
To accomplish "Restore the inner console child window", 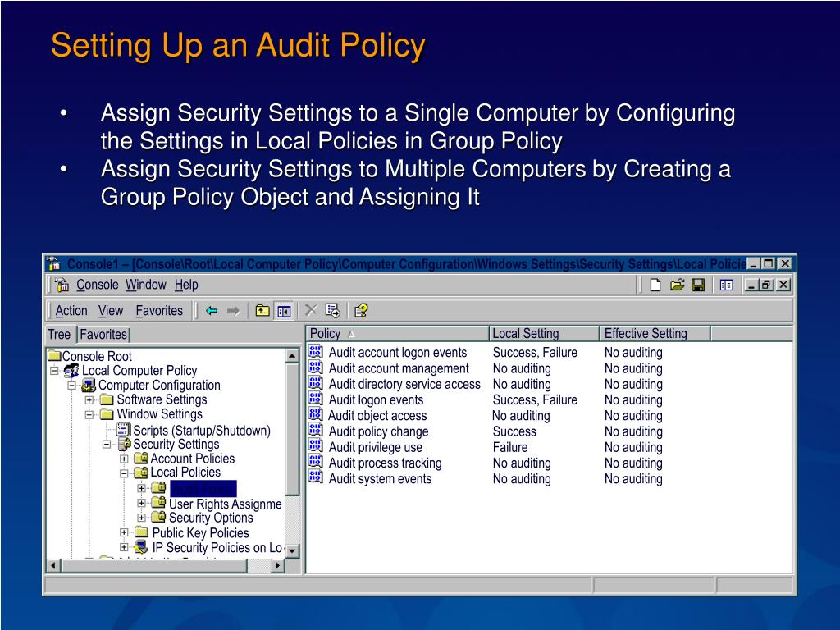I will point(767,285).
